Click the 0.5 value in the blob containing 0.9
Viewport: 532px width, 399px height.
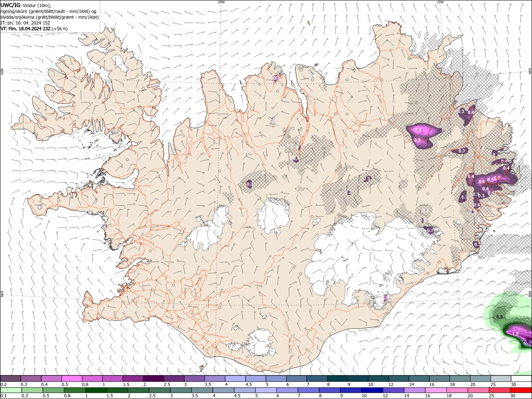pyautogui.click(x=418, y=140)
